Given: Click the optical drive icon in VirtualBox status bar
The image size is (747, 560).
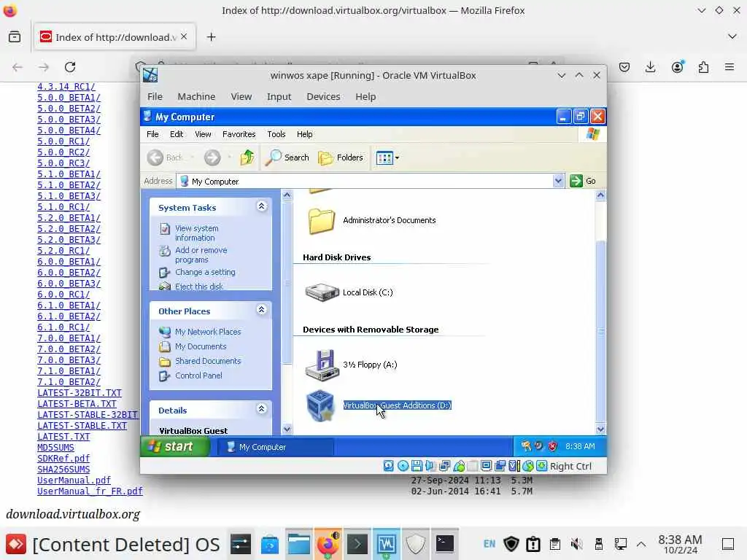Looking at the screenshot, I should 403,466.
